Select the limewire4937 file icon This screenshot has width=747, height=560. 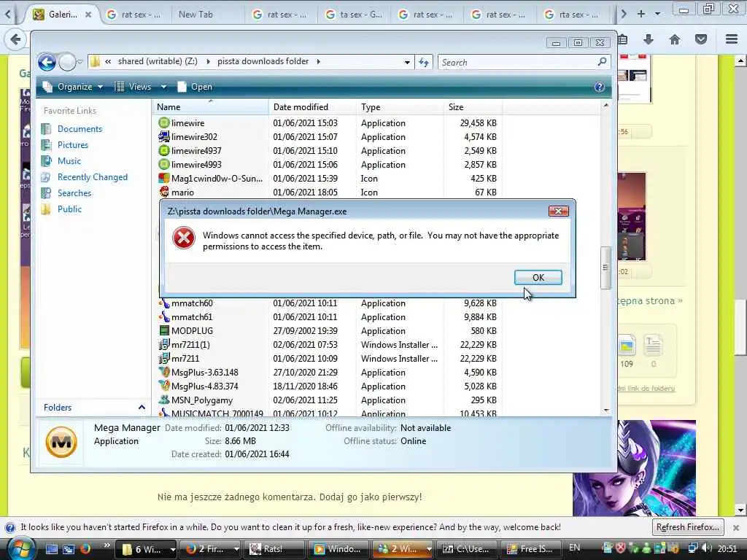pyautogui.click(x=164, y=150)
